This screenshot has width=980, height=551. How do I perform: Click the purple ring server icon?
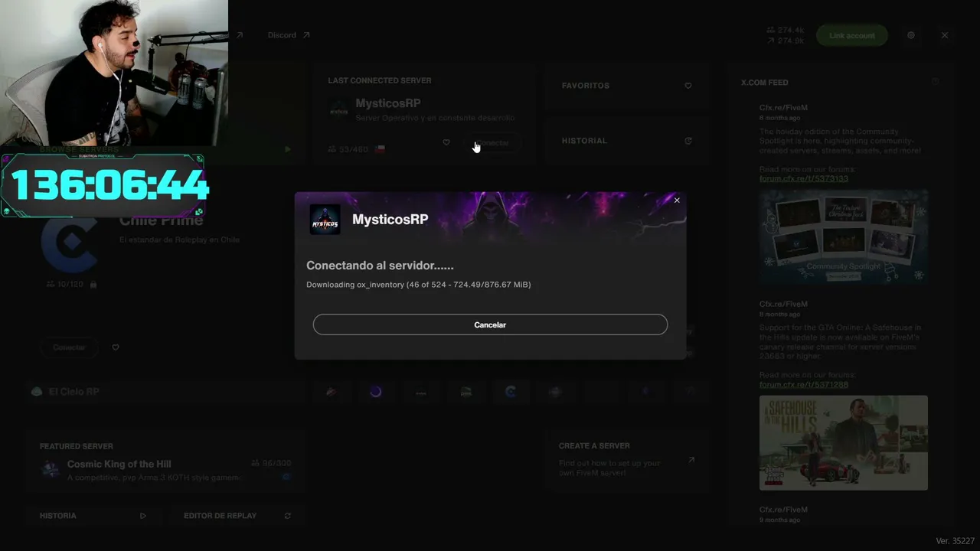[x=375, y=392]
